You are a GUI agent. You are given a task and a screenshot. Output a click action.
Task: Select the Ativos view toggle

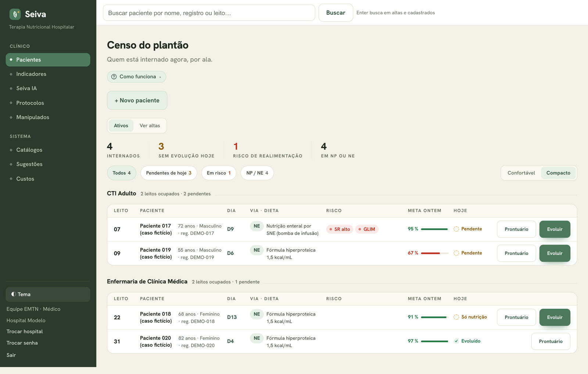[121, 126]
